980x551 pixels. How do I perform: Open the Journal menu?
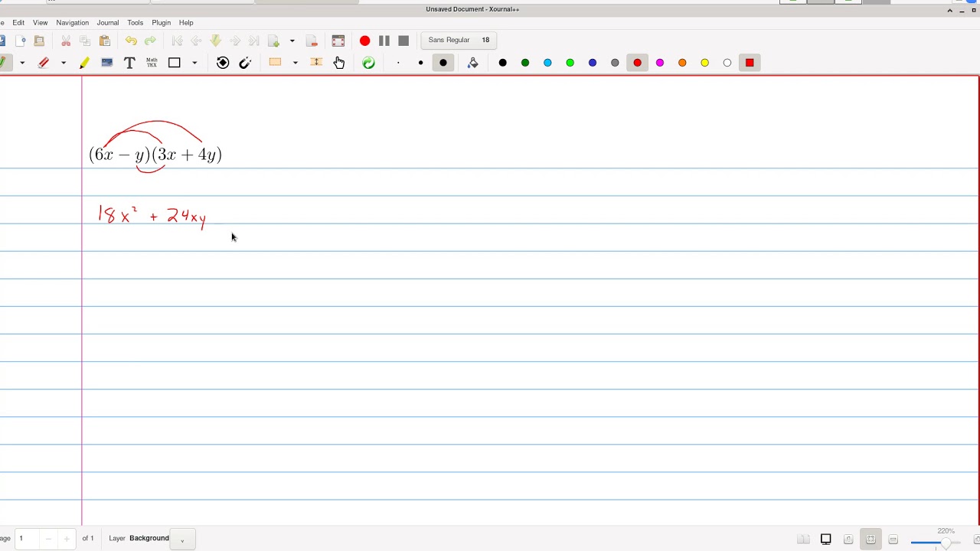pos(107,23)
